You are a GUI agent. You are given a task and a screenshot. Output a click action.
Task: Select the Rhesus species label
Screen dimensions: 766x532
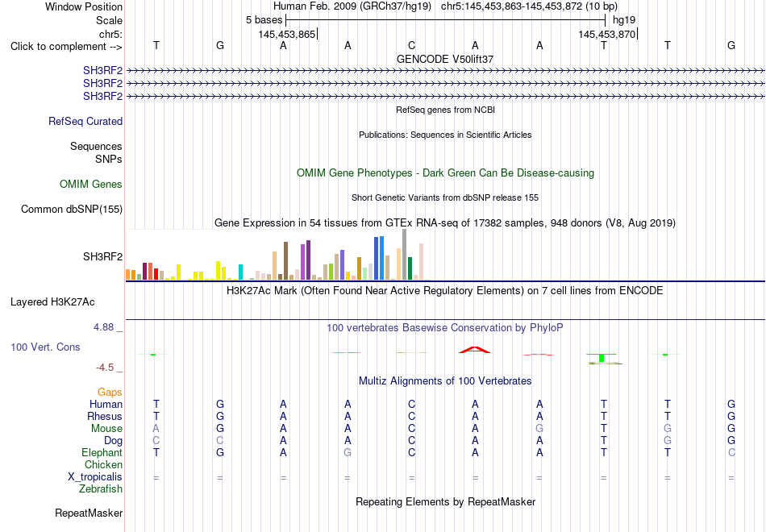click(x=105, y=416)
